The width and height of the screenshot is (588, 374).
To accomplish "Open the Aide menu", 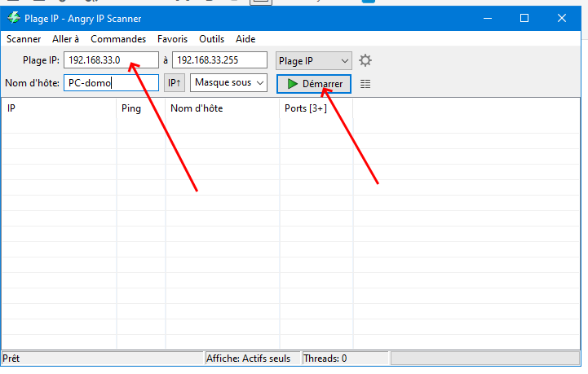I will [245, 39].
